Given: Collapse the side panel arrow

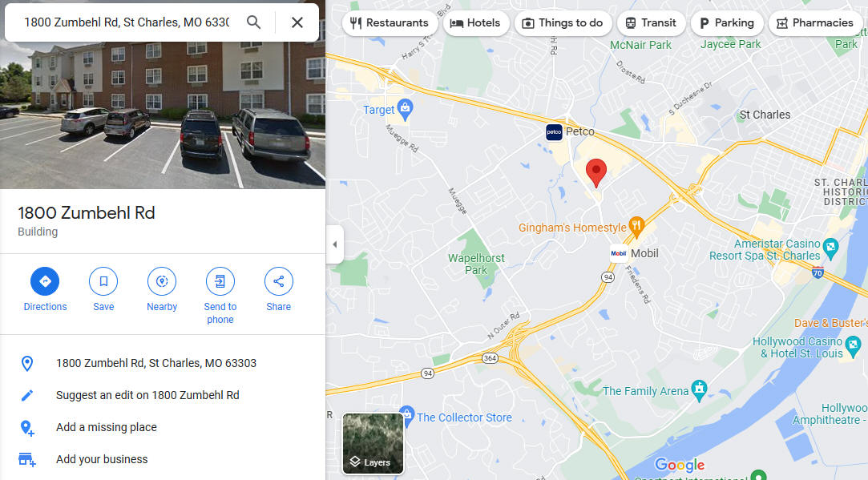Looking at the screenshot, I should coord(334,244).
